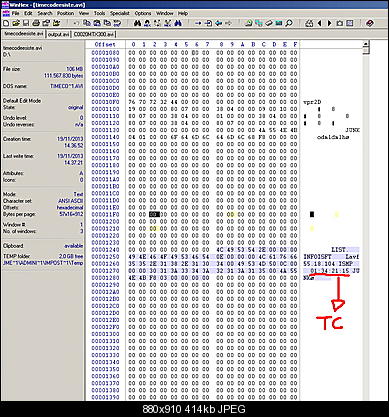The height and width of the screenshot is (417, 389).
Task: Open the Edit menu
Action: tap(28, 13)
